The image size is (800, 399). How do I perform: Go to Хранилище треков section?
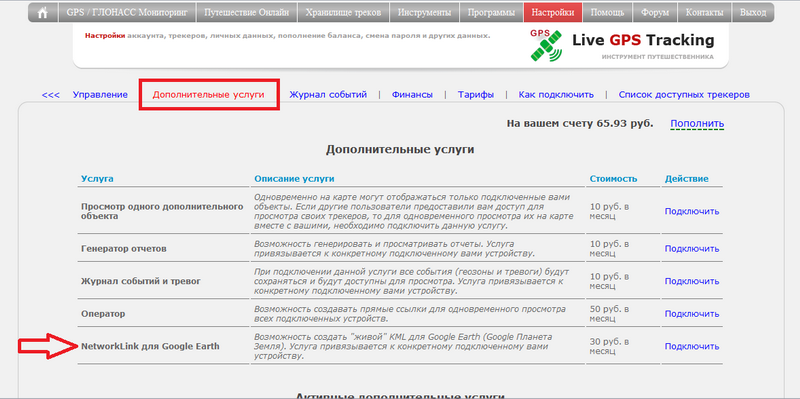(343, 13)
